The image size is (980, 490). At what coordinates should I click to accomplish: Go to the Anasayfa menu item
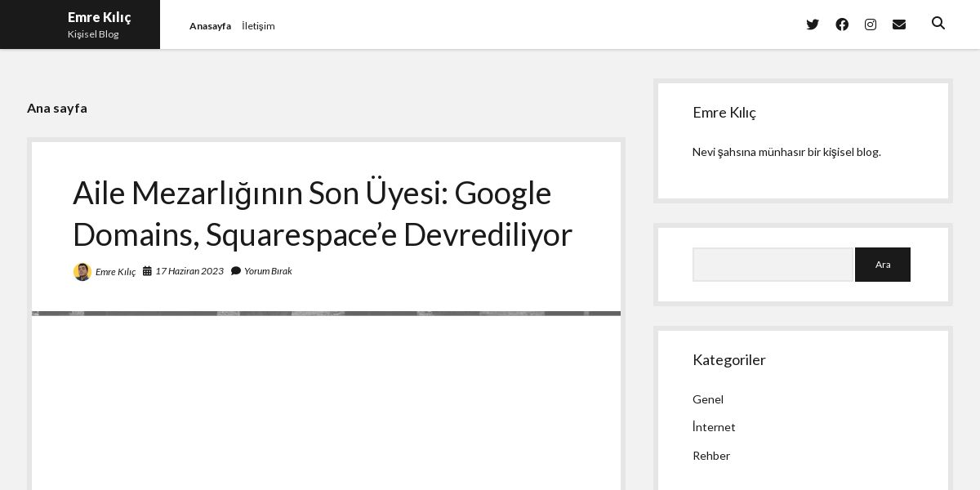tap(210, 26)
